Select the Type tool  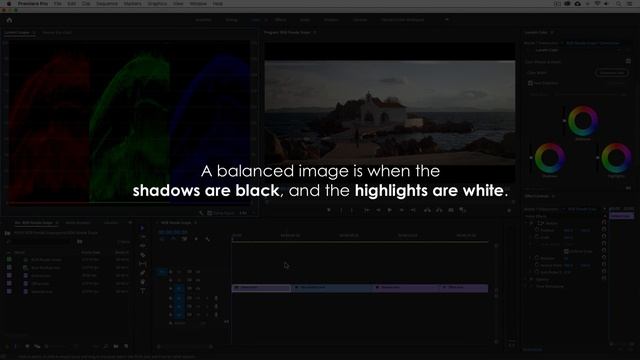pos(142,291)
